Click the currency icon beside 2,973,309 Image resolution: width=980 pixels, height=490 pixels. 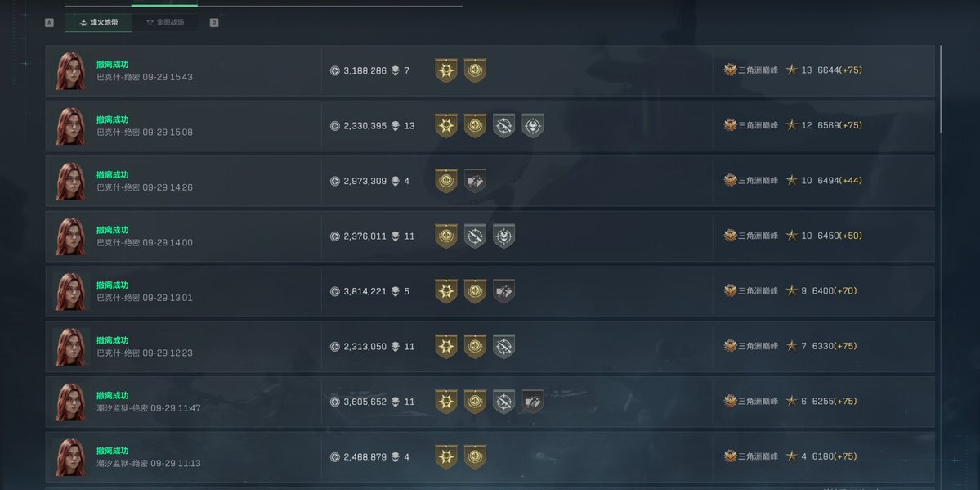pos(334,181)
